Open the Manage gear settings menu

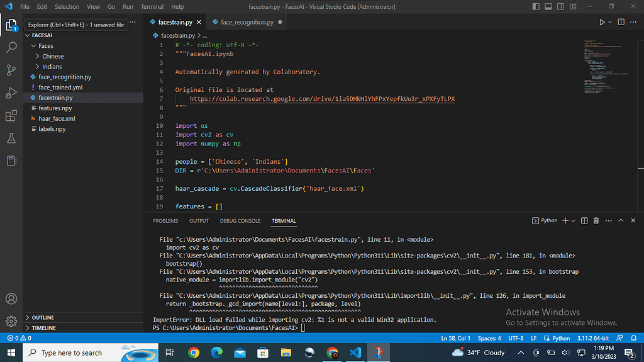pyautogui.click(x=11, y=321)
